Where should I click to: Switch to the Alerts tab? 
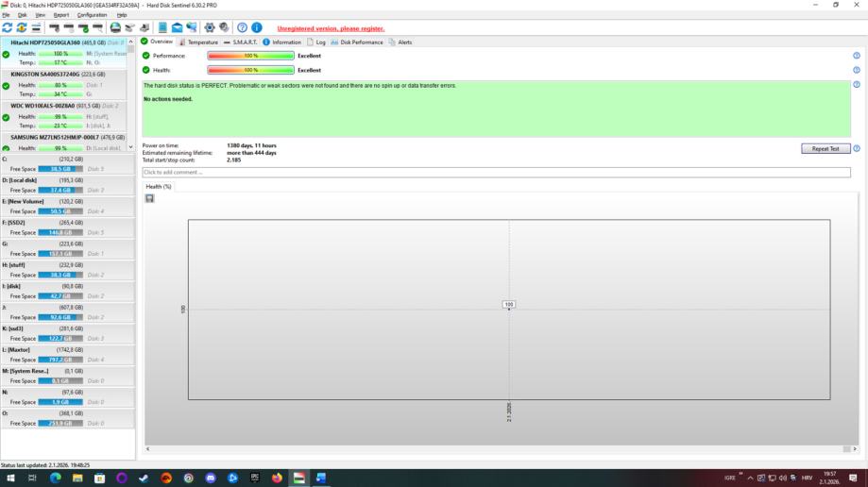click(x=400, y=42)
